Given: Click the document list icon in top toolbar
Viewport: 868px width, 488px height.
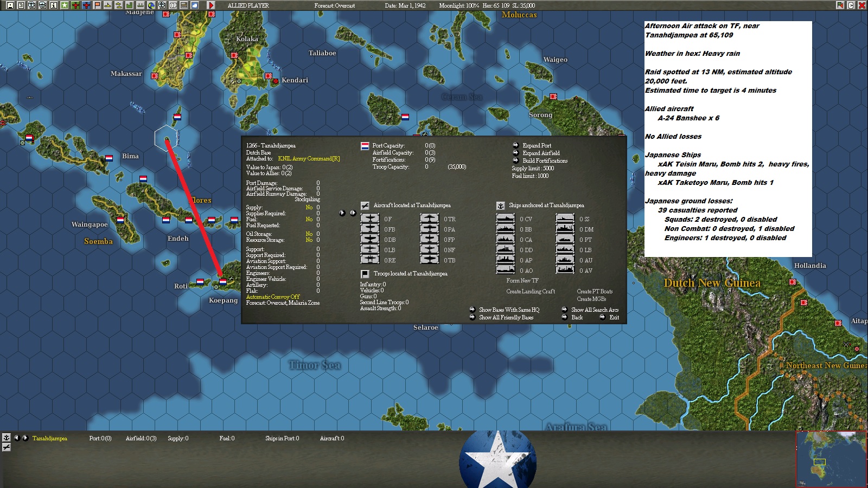Looking at the screenshot, I should tap(21, 5).
